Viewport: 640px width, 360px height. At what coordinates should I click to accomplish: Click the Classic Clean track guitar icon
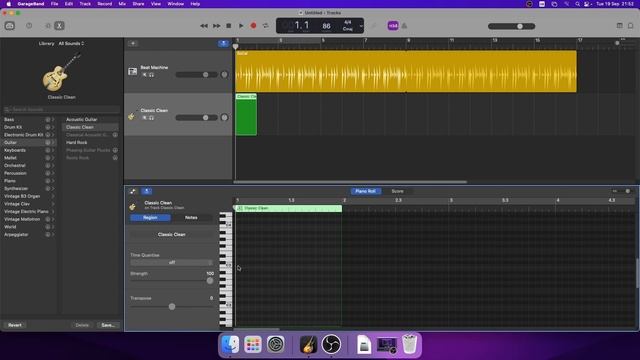click(131, 117)
